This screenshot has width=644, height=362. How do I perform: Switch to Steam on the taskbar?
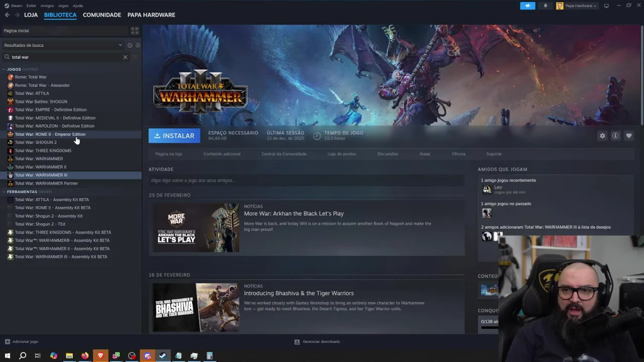[x=163, y=356]
